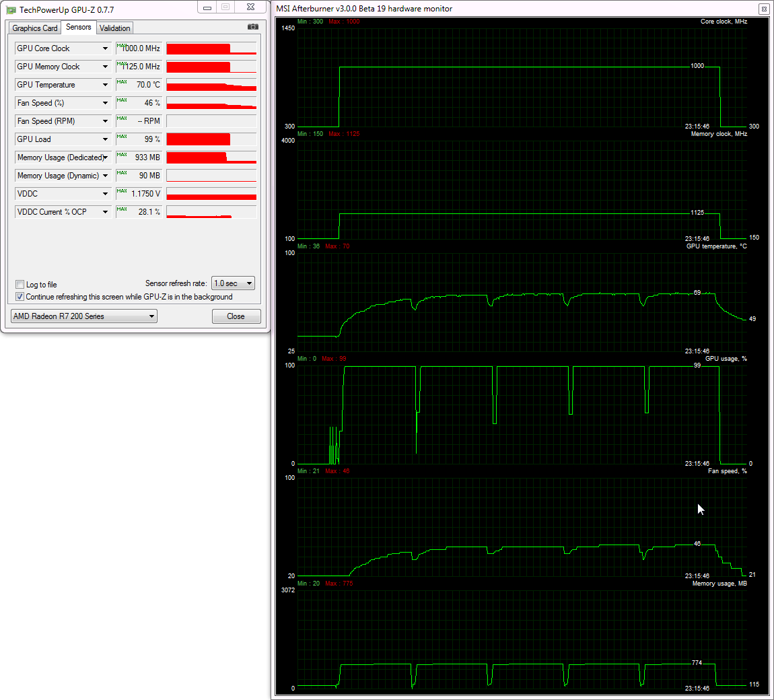Click the 774 marker on memory usage graph
The width and height of the screenshot is (774, 700).
point(697,663)
